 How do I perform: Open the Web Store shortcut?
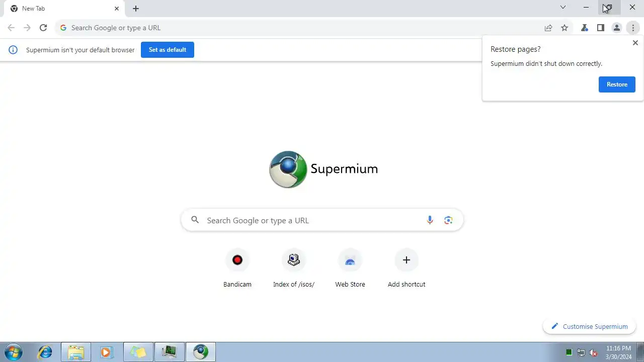click(350, 268)
